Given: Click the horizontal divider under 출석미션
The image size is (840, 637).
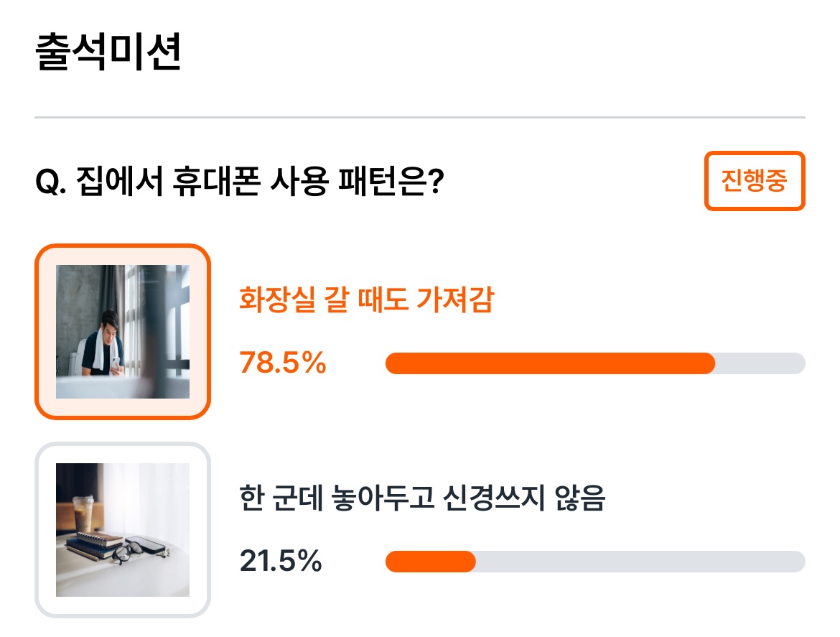Looking at the screenshot, I should pyautogui.click(x=420, y=117).
